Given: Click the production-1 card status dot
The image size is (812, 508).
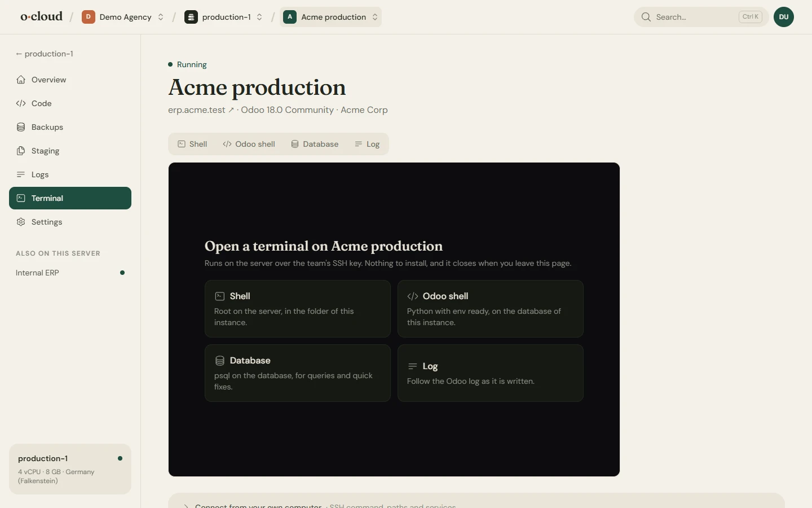Looking at the screenshot, I should click(x=120, y=458).
